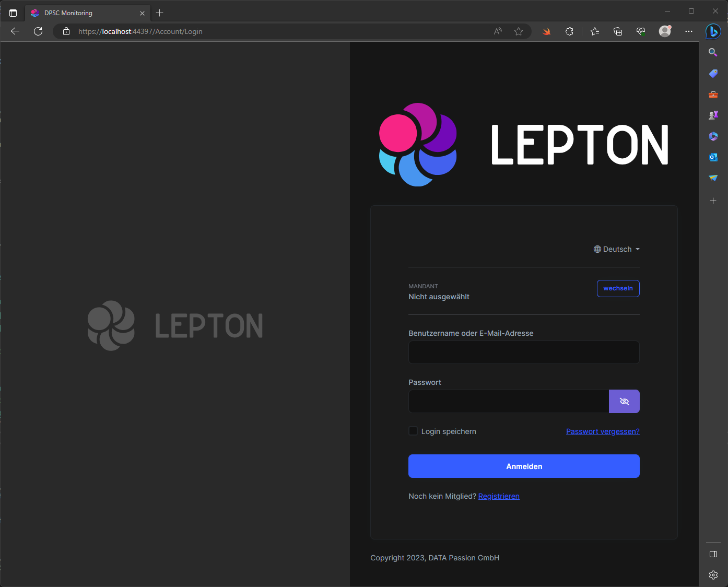This screenshot has width=728, height=587.
Task: Expand Edge settings via the ellipsis menu
Action: tap(689, 31)
